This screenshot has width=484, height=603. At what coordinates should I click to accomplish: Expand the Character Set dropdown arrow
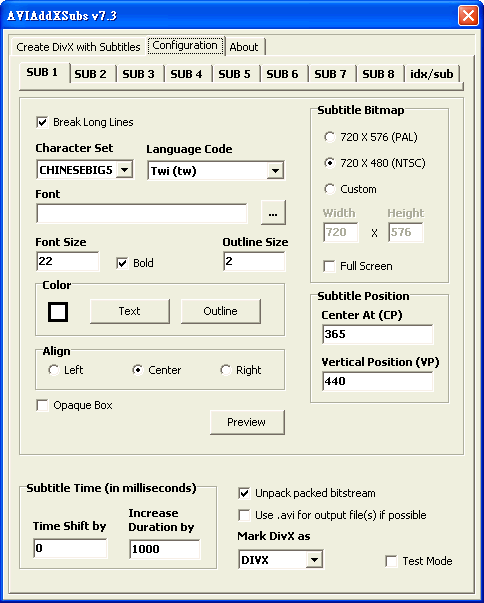click(124, 170)
